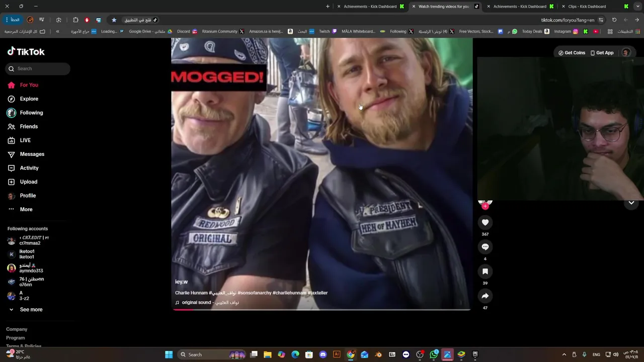Switch ENG keyboard language in tray
The width and height of the screenshot is (644, 362).
pos(596,354)
